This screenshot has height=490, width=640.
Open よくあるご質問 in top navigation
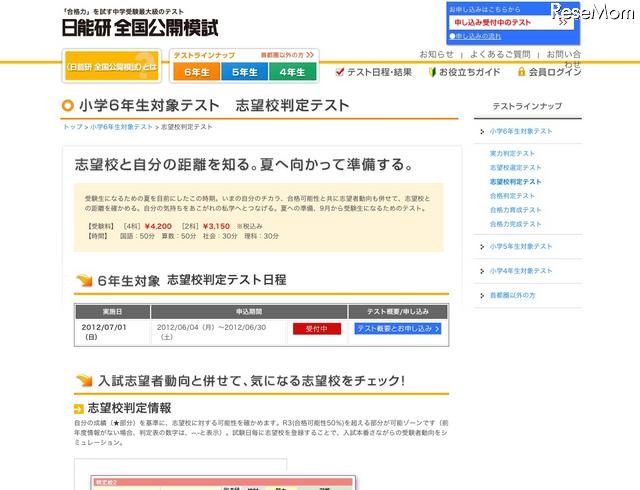pyautogui.click(x=500, y=54)
